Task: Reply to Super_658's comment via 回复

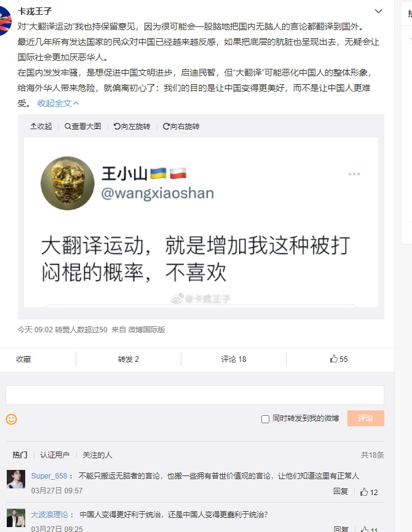Action: coord(340,491)
